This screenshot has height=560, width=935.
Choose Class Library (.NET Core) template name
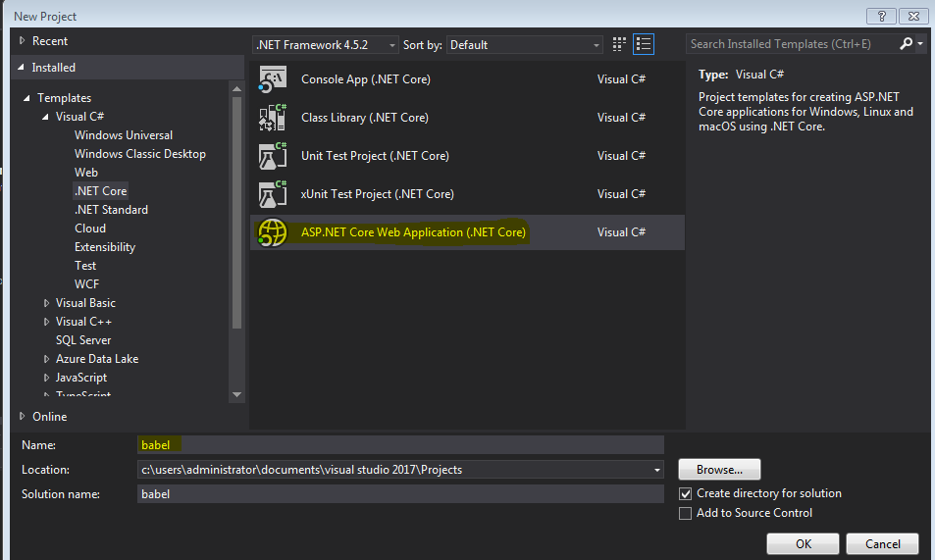[x=365, y=118]
